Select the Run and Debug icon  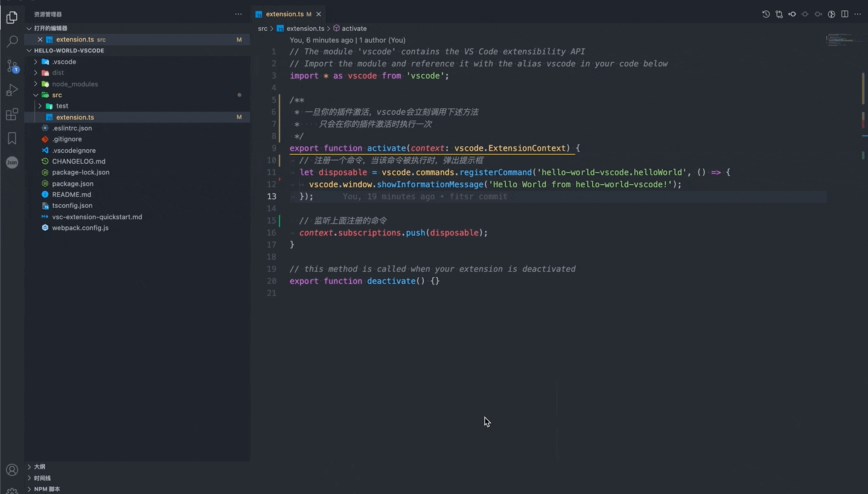coord(12,89)
